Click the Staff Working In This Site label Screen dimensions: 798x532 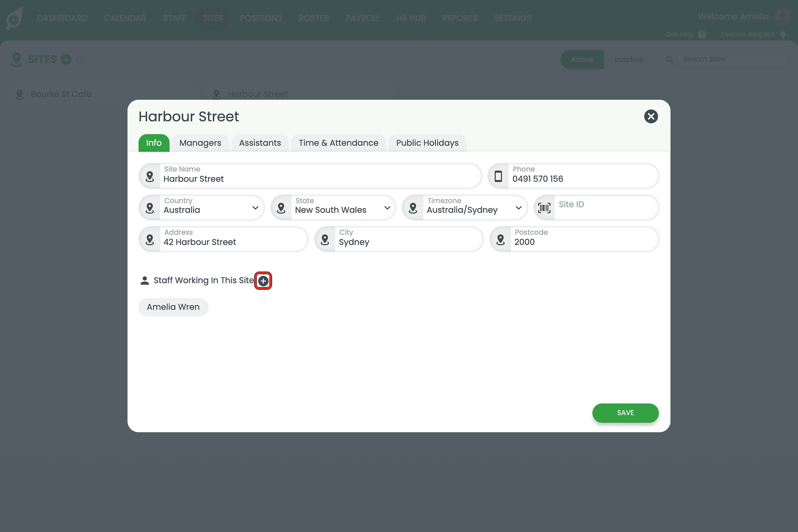click(204, 281)
